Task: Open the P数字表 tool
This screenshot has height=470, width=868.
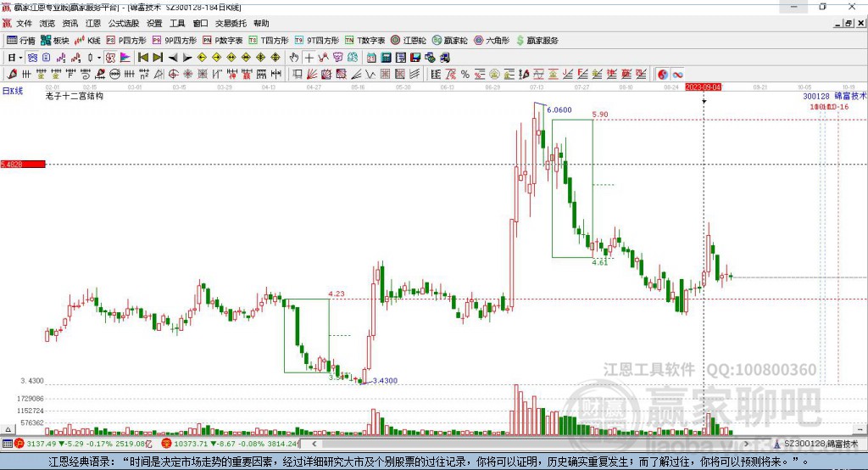Action: (x=223, y=41)
